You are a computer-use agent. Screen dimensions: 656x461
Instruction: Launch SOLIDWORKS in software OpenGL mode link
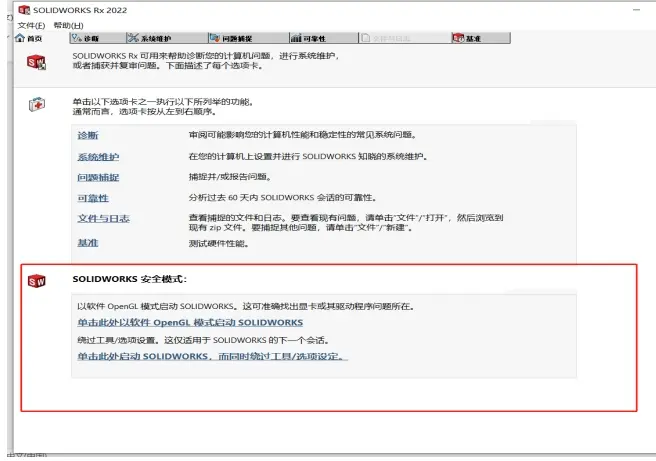pos(190,323)
